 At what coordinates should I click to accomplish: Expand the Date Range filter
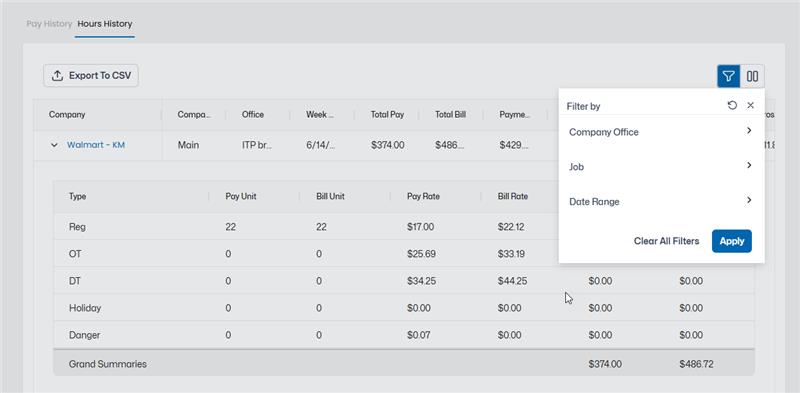pos(661,201)
